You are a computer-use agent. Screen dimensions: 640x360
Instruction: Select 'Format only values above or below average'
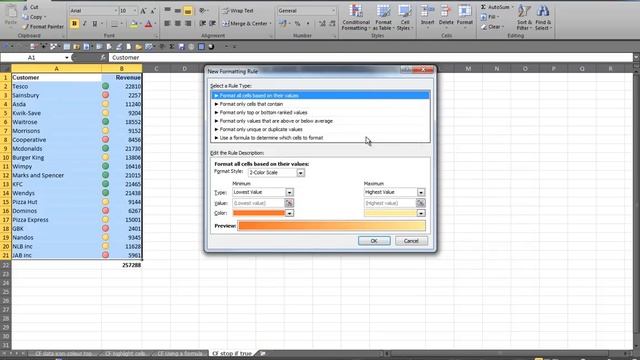coord(320,121)
